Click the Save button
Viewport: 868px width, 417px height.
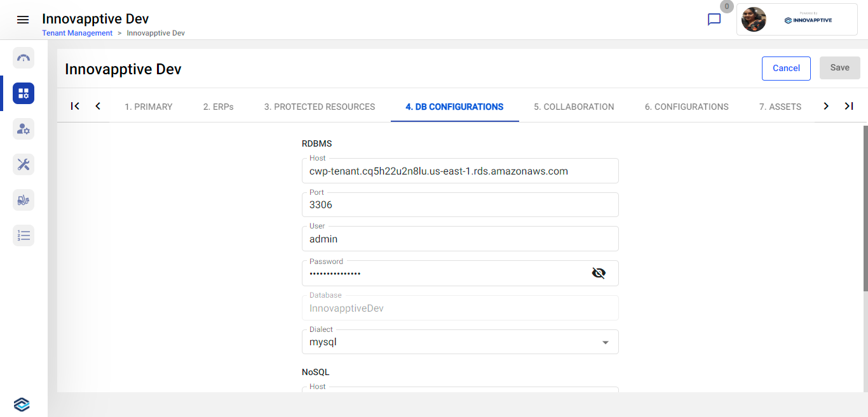pyautogui.click(x=840, y=68)
